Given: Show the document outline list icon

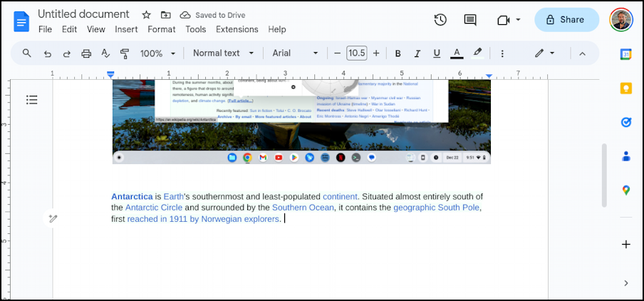Looking at the screenshot, I should pos(31,100).
